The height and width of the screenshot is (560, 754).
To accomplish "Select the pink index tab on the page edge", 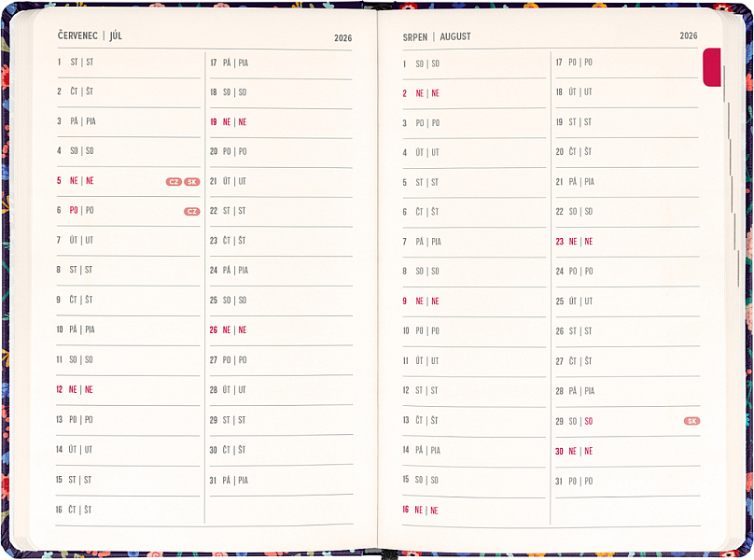I will tap(711, 67).
